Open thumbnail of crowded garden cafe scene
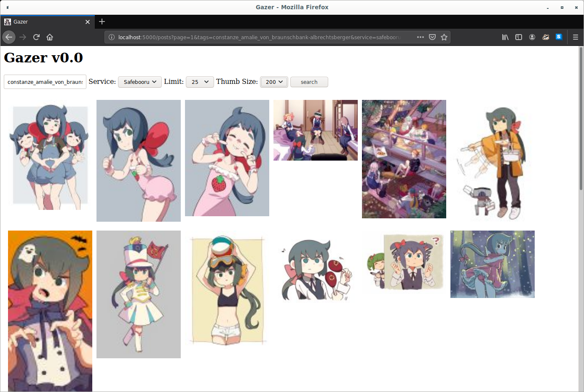 (404, 159)
